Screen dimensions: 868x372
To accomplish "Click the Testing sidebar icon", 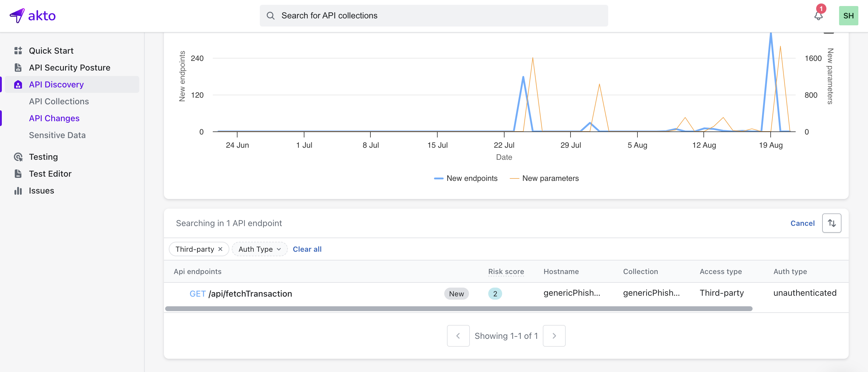I will [18, 157].
